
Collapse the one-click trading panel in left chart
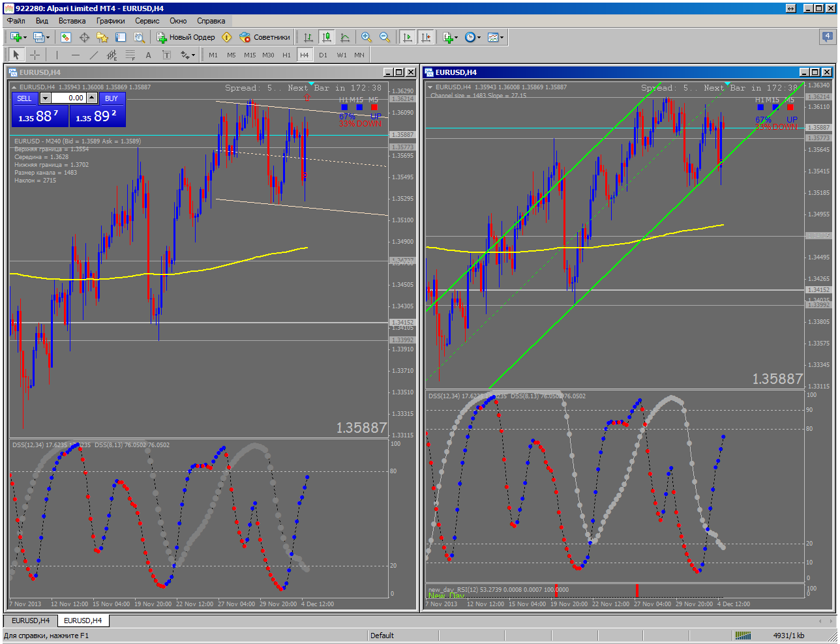14,87
